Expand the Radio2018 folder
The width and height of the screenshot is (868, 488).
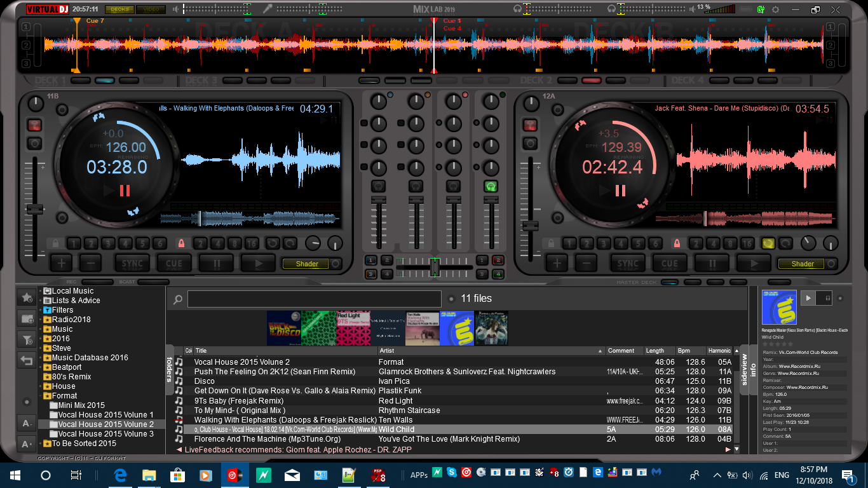pos(40,320)
